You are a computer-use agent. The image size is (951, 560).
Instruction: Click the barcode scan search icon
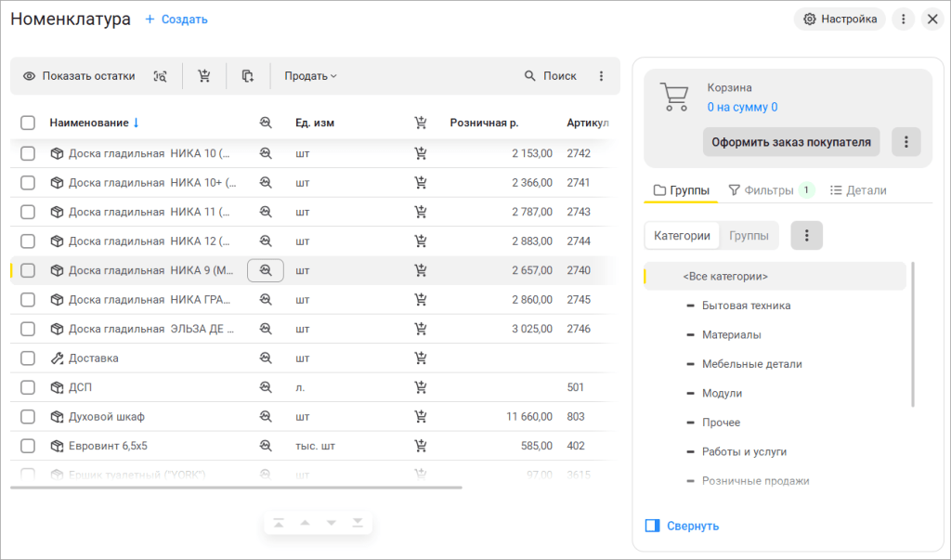(161, 76)
